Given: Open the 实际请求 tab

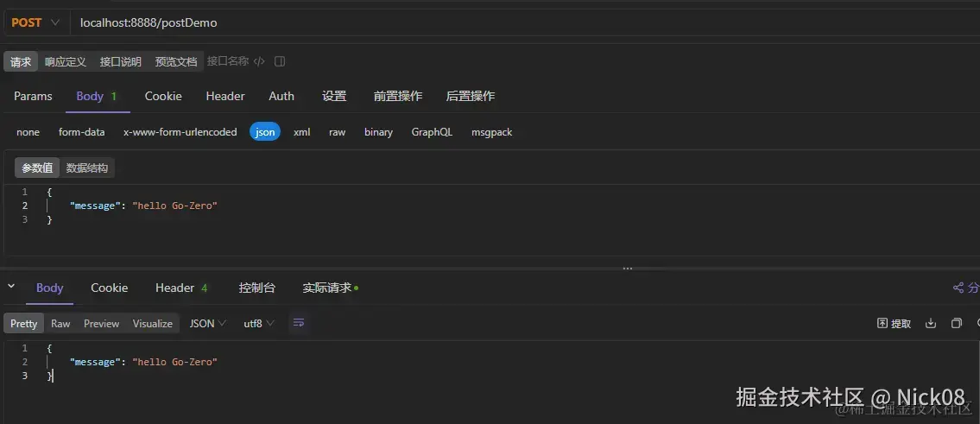Looking at the screenshot, I should (x=330, y=288).
